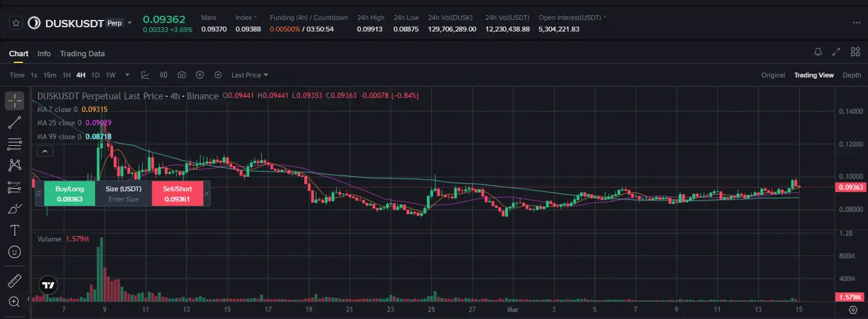Select the Volume indicator legend

[x=63, y=239]
